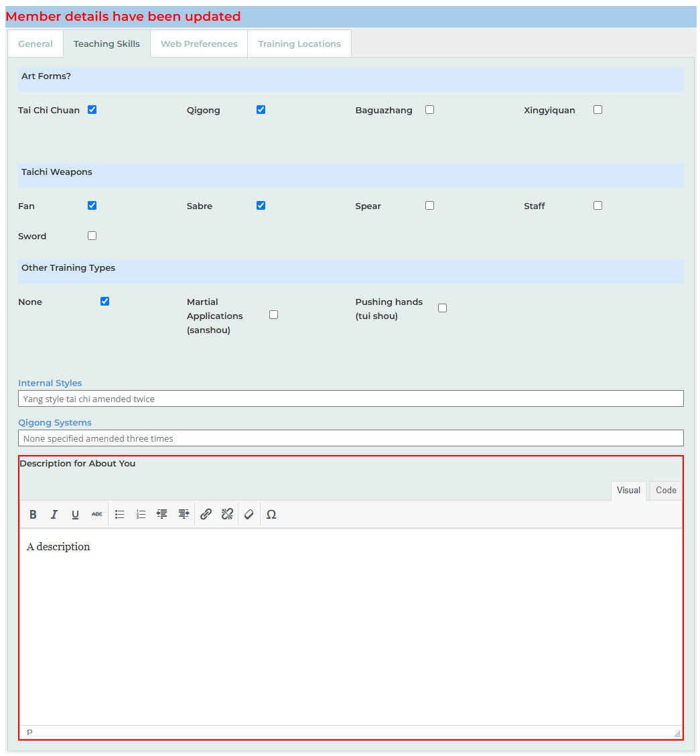Insert a bulleted list
Viewport: 700px width, 756px height.
pyautogui.click(x=119, y=515)
